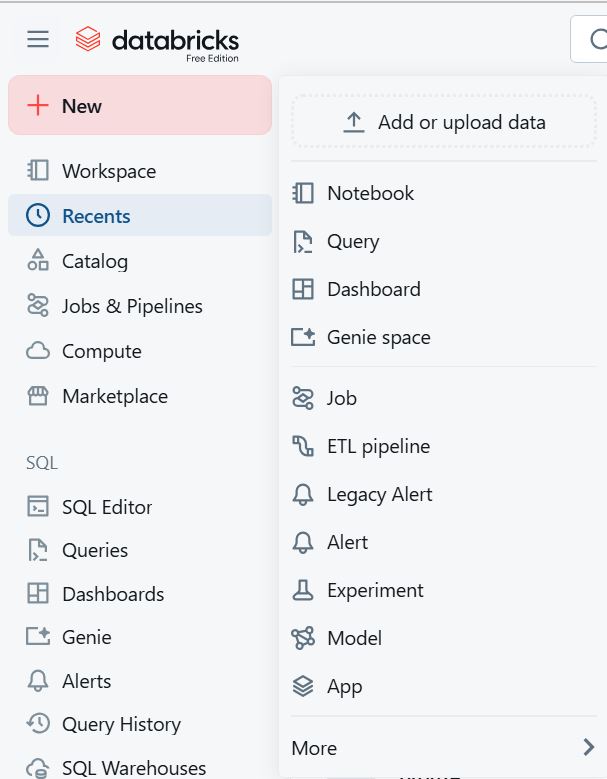Screen dimensions: 607x779
Task: Click the Recents clock icon
Action: tap(38, 216)
